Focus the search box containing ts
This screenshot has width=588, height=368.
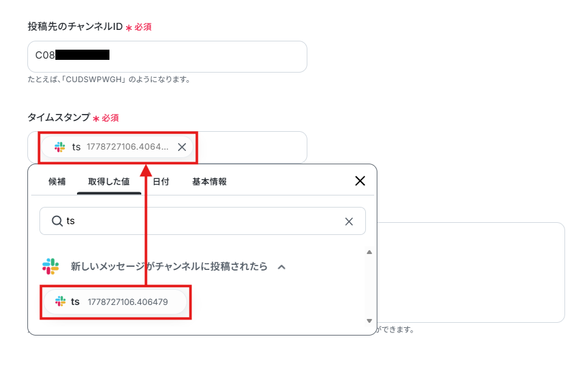pyautogui.click(x=202, y=221)
